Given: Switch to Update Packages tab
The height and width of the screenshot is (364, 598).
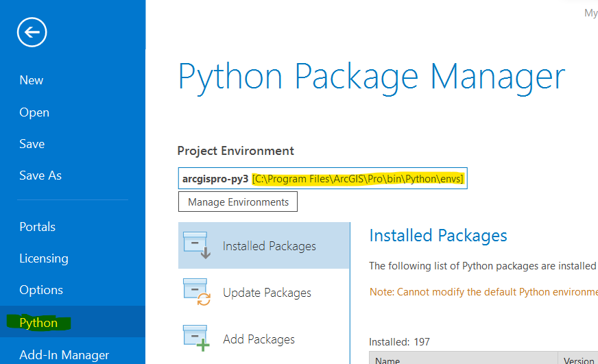Looking at the screenshot, I should tap(264, 292).
